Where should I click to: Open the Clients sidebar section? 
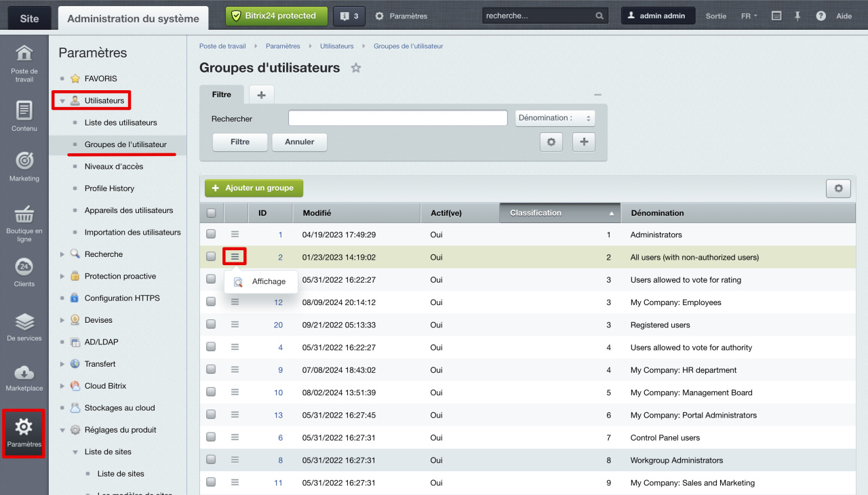[x=24, y=273]
